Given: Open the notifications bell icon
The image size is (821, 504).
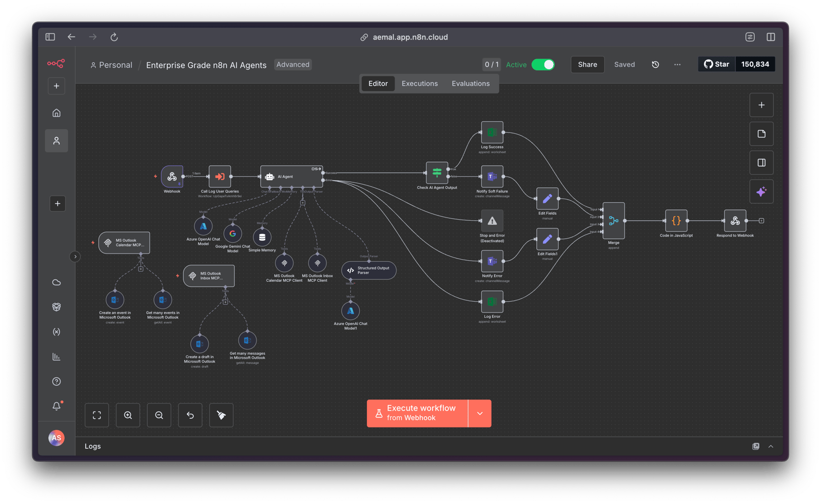Looking at the screenshot, I should 56,406.
